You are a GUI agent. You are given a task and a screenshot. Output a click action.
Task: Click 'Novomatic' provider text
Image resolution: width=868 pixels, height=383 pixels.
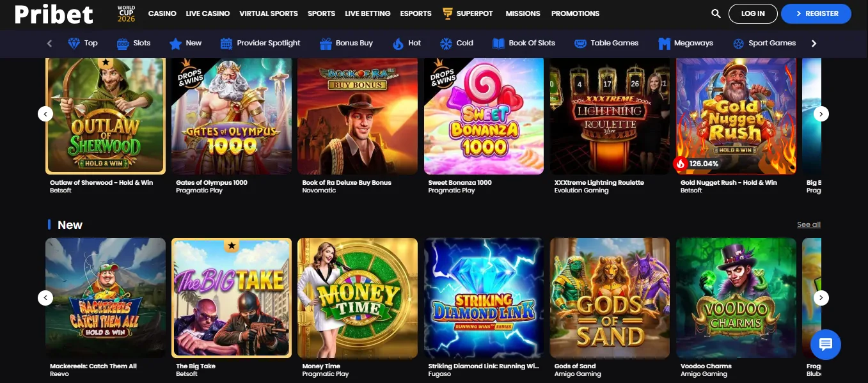coord(319,191)
